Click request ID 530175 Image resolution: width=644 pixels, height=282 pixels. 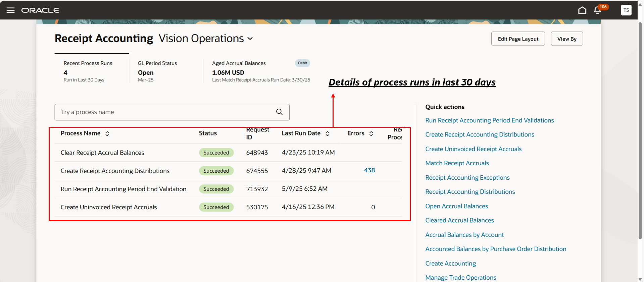click(x=257, y=207)
